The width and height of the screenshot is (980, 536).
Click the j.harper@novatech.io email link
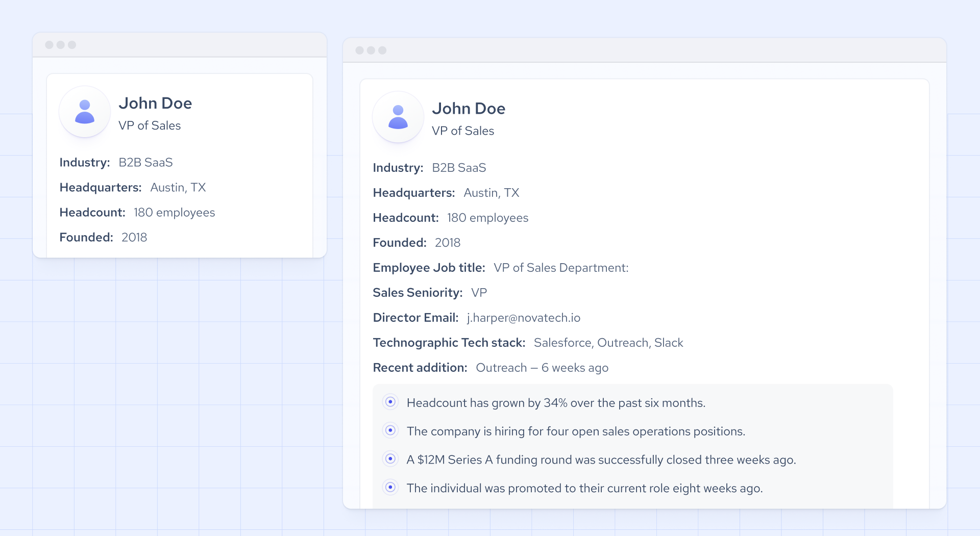tap(524, 317)
